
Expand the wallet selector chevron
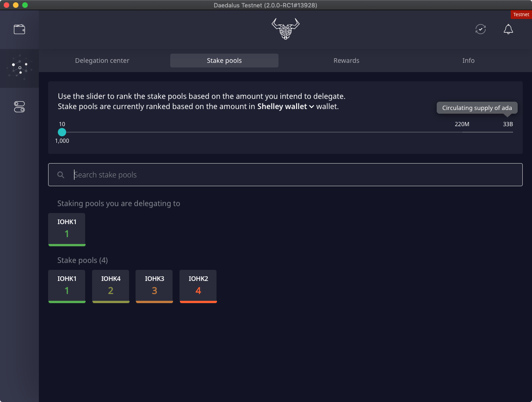[x=310, y=106]
